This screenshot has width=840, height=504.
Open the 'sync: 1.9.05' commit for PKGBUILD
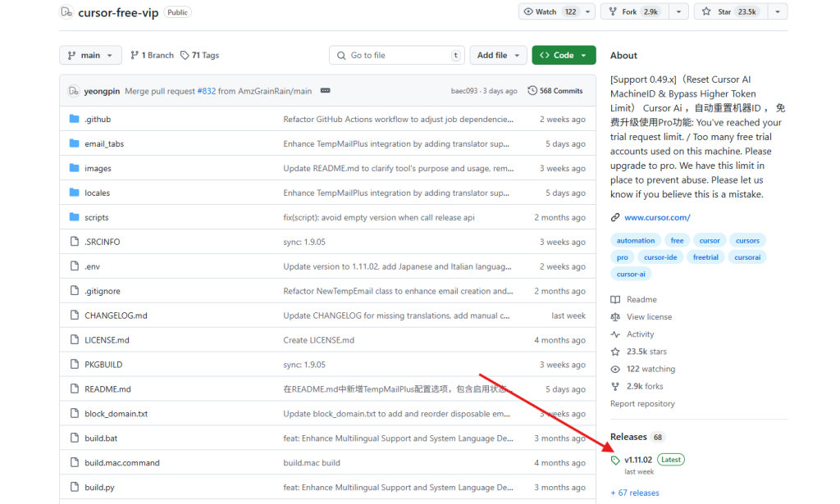(304, 365)
